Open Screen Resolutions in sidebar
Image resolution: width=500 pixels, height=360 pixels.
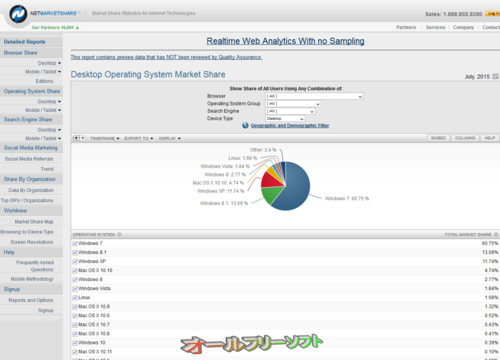(32, 242)
